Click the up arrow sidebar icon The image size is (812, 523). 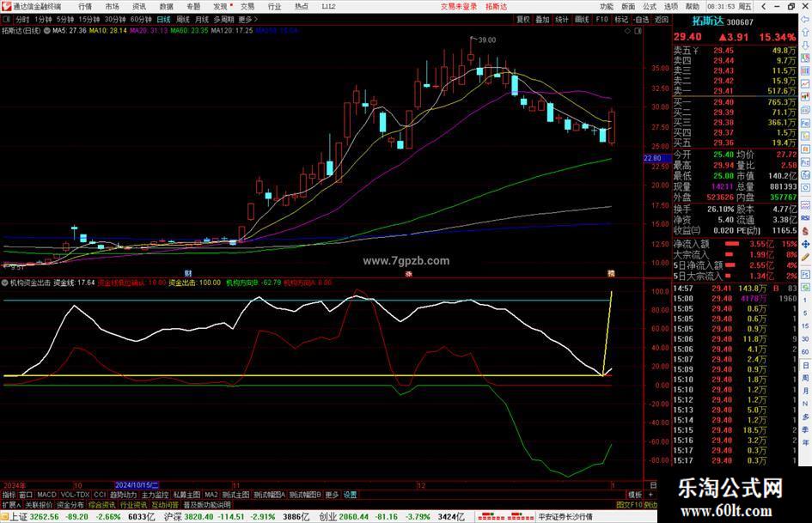click(805, 32)
